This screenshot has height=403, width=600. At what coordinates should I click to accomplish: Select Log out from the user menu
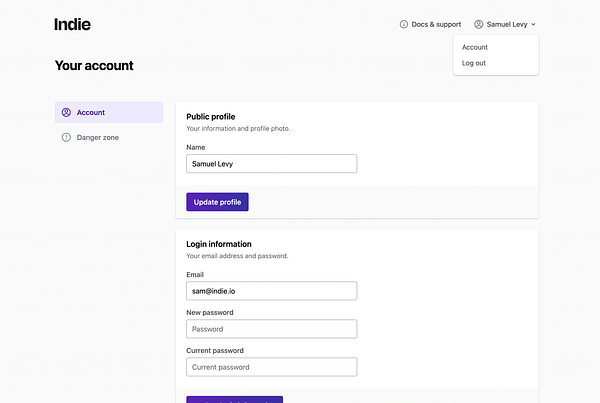tap(474, 63)
